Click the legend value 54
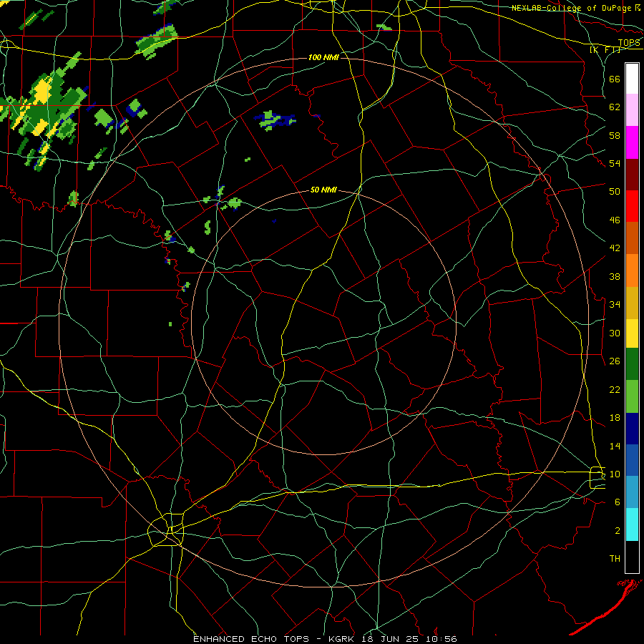The image size is (644, 644). (x=615, y=163)
